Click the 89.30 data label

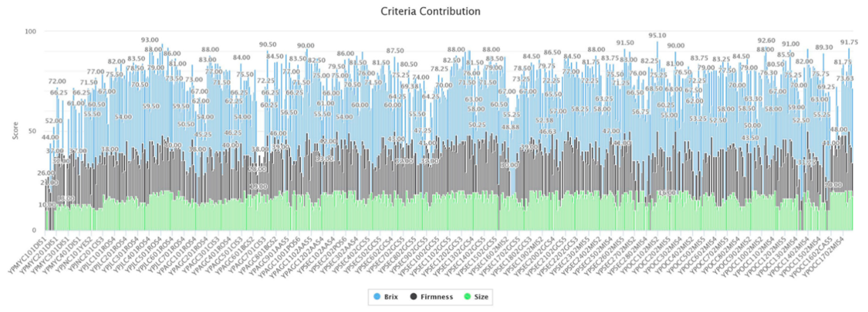[824, 48]
